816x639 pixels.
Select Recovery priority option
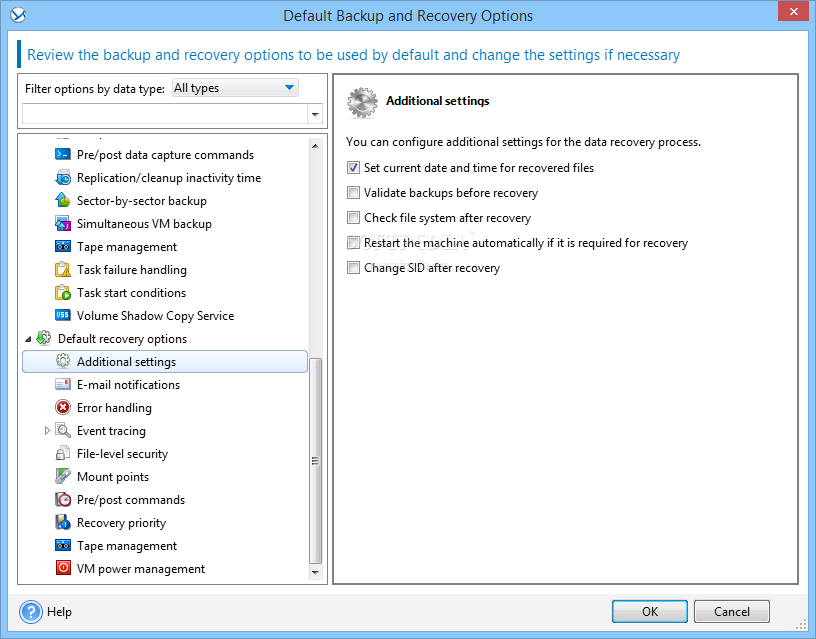tap(121, 522)
